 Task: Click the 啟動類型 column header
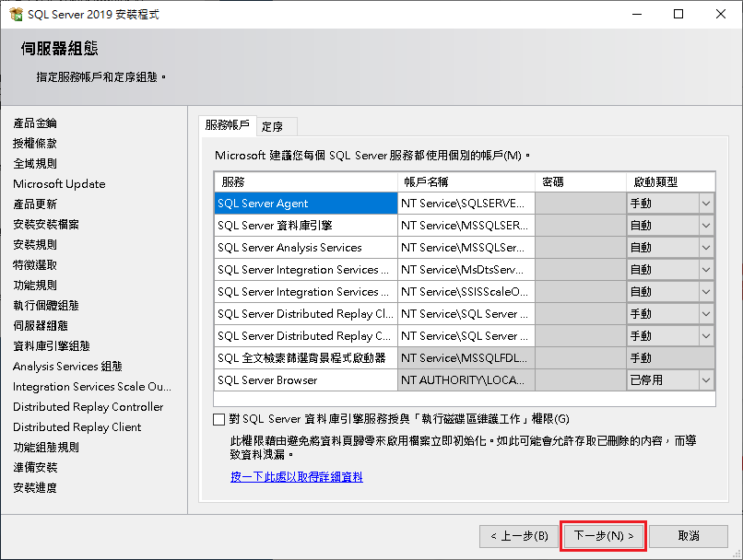pos(670,182)
